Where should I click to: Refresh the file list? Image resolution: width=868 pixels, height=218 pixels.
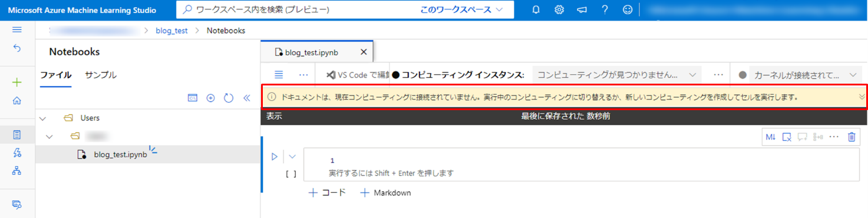[229, 98]
